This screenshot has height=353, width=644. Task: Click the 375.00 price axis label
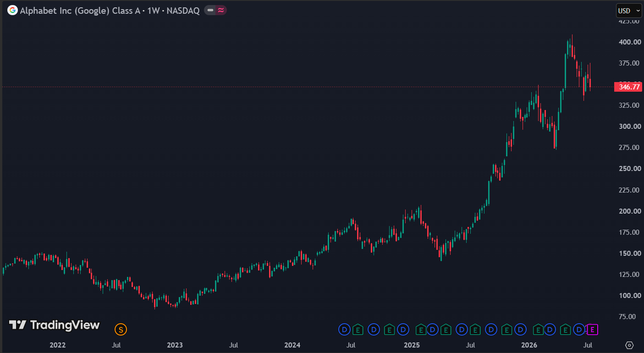click(630, 63)
